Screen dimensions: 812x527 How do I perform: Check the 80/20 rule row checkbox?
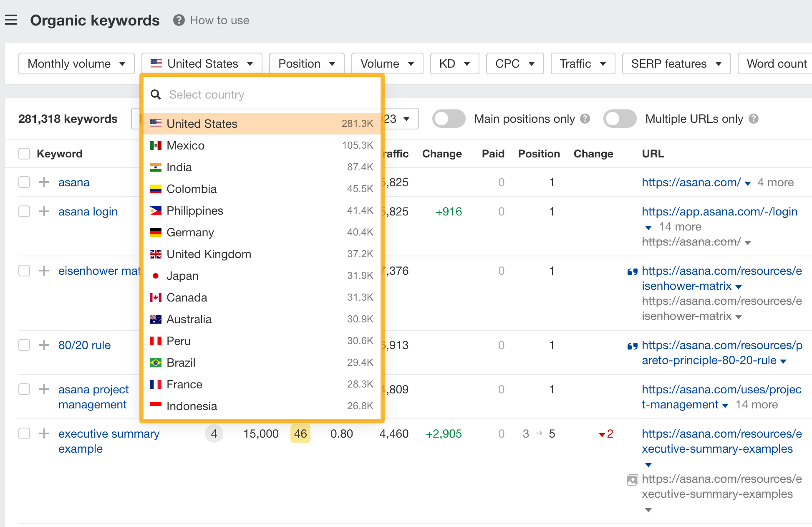tap(24, 345)
